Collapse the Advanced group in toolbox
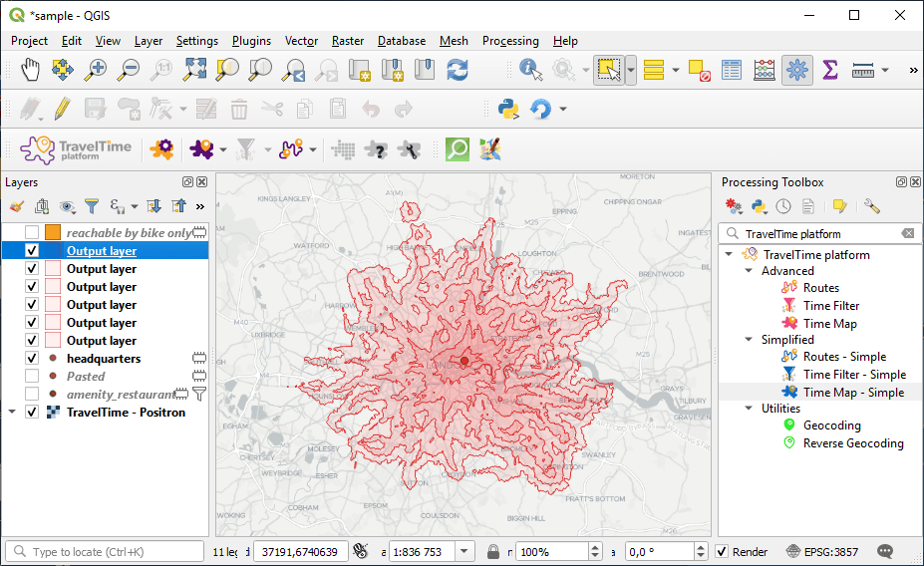Viewport: 924px width, 566px height. 749,271
